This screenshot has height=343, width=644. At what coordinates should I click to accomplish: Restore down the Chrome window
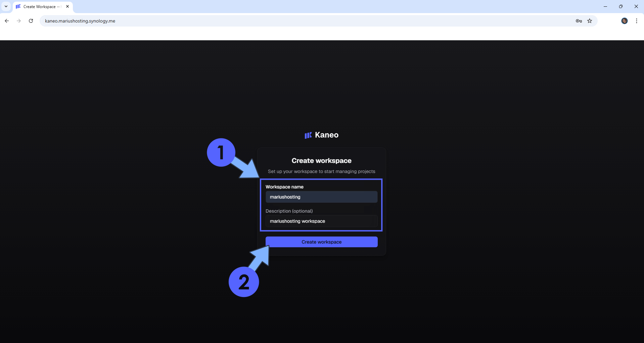coord(620,6)
